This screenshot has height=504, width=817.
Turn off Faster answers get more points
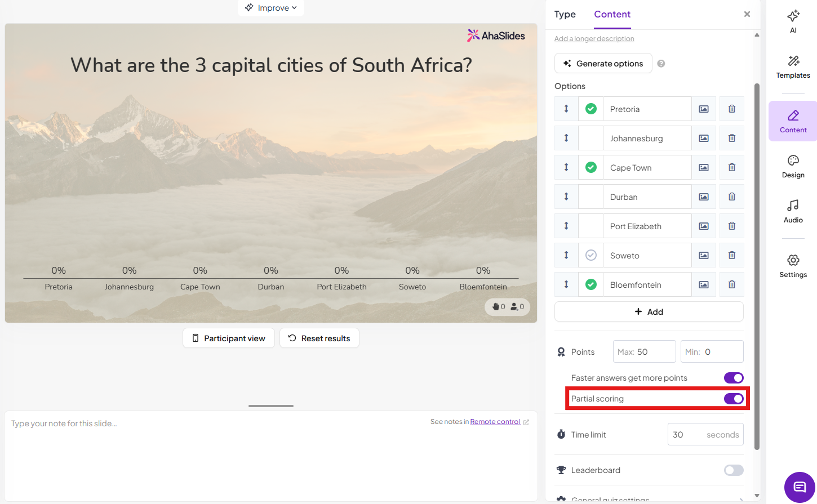pos(734,378)
